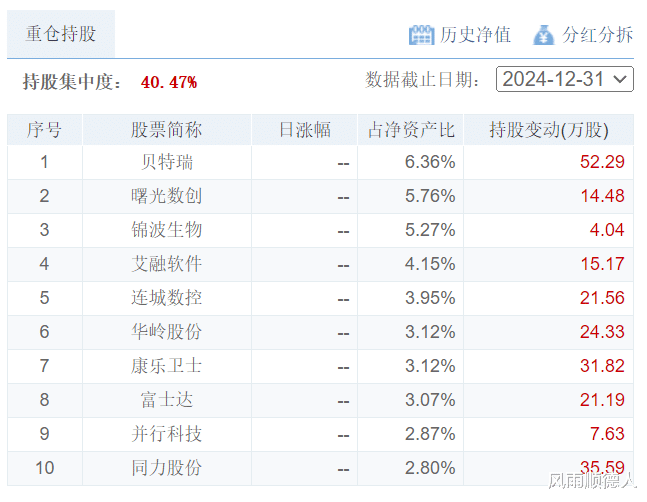This screenshot has height=502, width=647.
Task: Select the 31.82 holding change value
Action: pos(602,366)
